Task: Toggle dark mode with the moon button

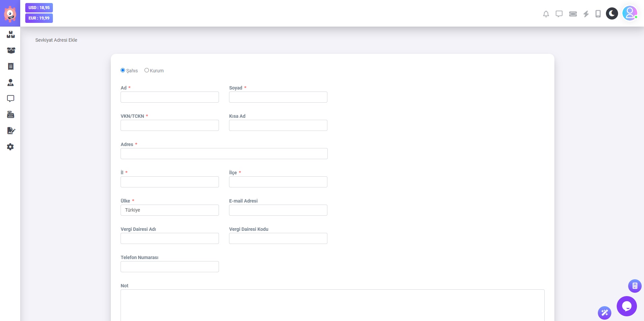Action: 612,13
